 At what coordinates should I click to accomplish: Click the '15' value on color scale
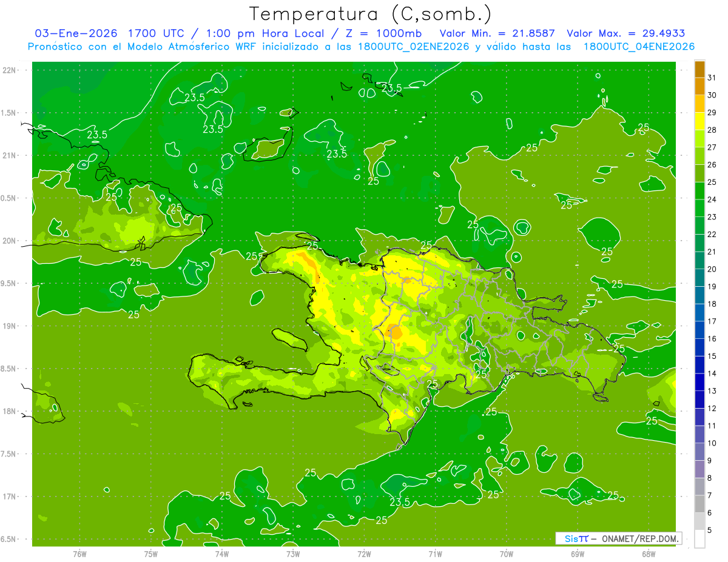[x=712, y=356]
